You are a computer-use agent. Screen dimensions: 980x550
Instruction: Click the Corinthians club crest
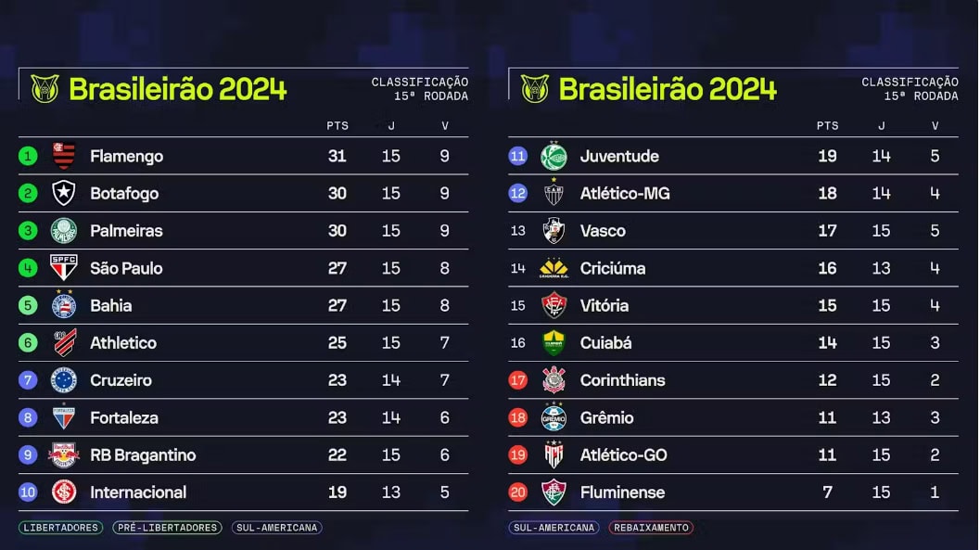(554, 380)
